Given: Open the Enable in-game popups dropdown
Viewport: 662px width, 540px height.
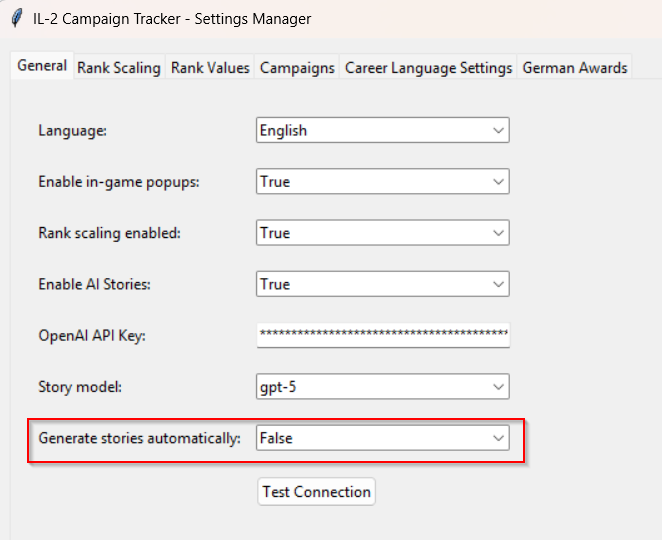Looking at the screenshot, I should [x=383, y=182].
